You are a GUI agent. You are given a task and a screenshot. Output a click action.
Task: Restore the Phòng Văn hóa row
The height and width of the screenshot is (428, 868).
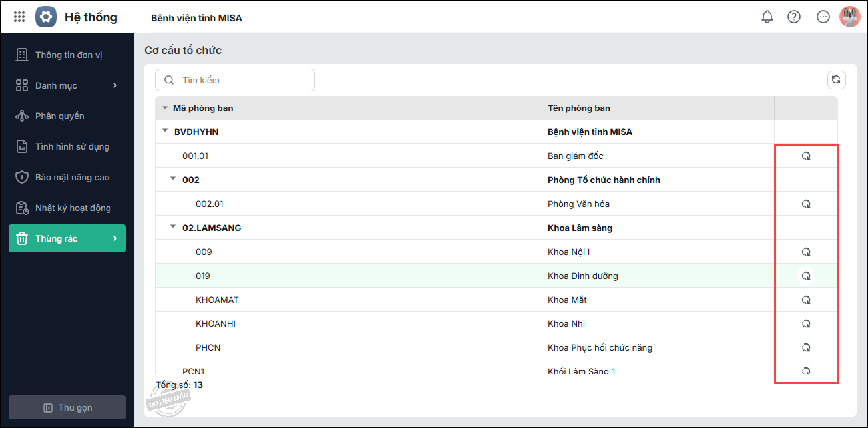coord(806,204)
